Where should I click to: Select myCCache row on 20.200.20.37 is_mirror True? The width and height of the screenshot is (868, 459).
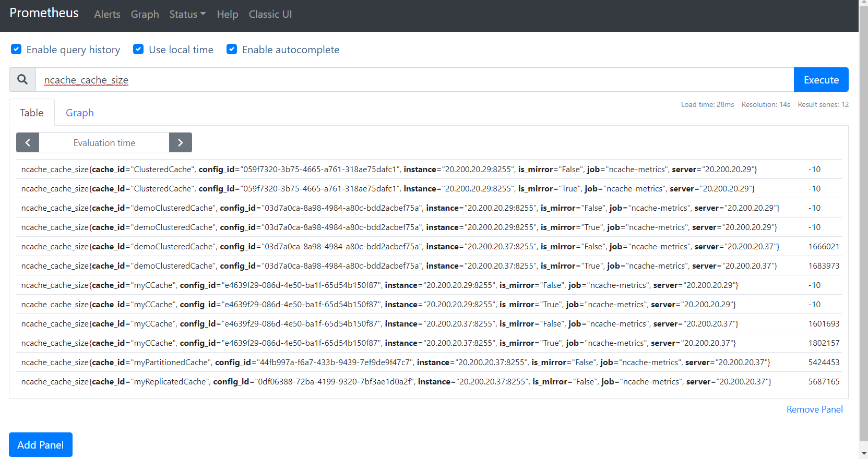(x=429, y=343)
